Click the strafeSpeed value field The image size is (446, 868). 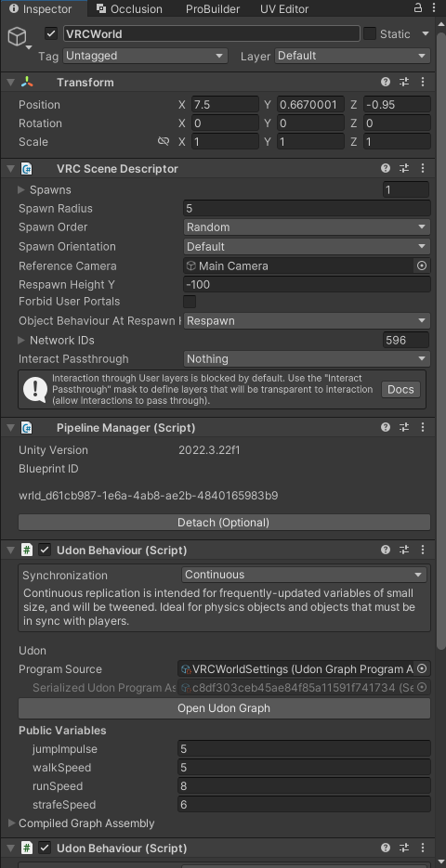304,805
